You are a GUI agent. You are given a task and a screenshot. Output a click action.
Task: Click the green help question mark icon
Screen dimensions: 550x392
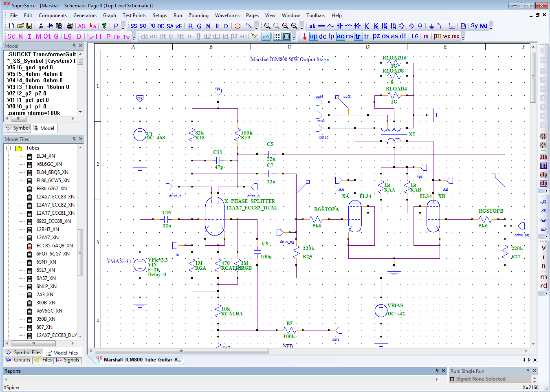[104, 26]
